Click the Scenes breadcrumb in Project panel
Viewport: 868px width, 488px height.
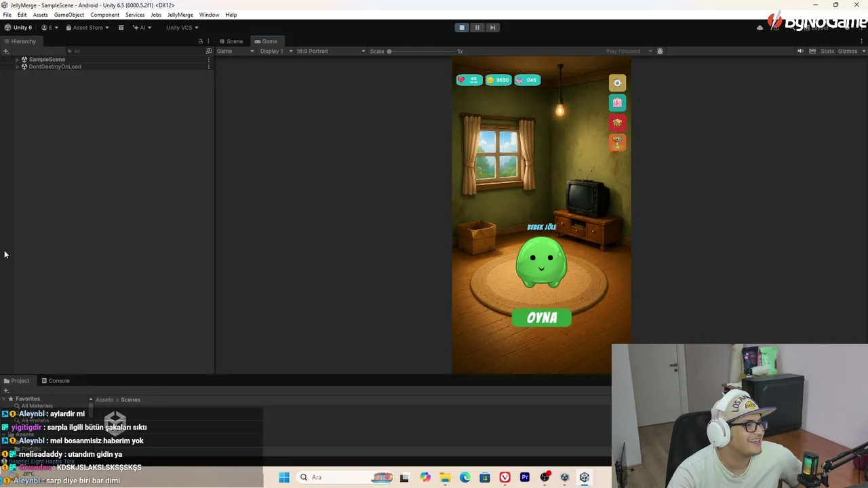tap(131, 400)
